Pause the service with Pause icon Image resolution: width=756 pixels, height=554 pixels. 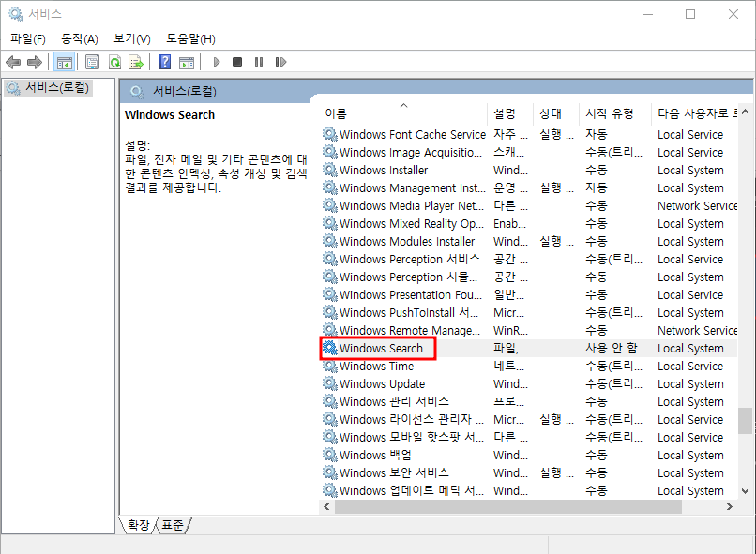[259, 62]
